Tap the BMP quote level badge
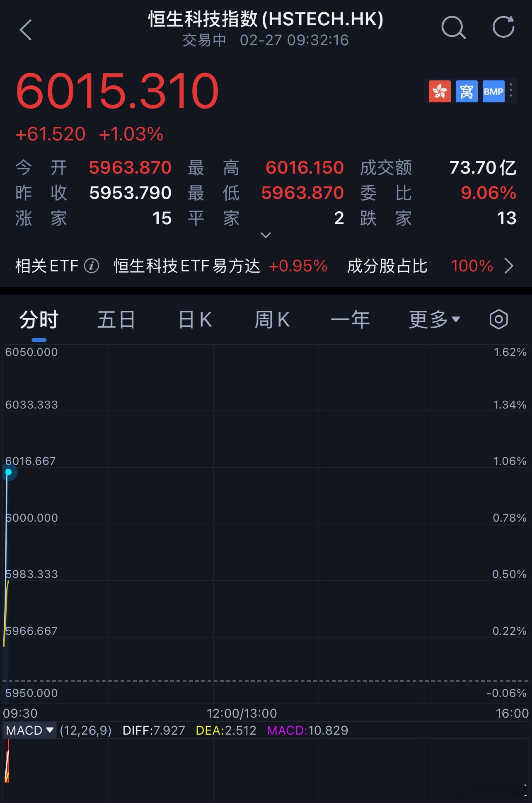Screen dimensions: 532x803 click(493, 91)
